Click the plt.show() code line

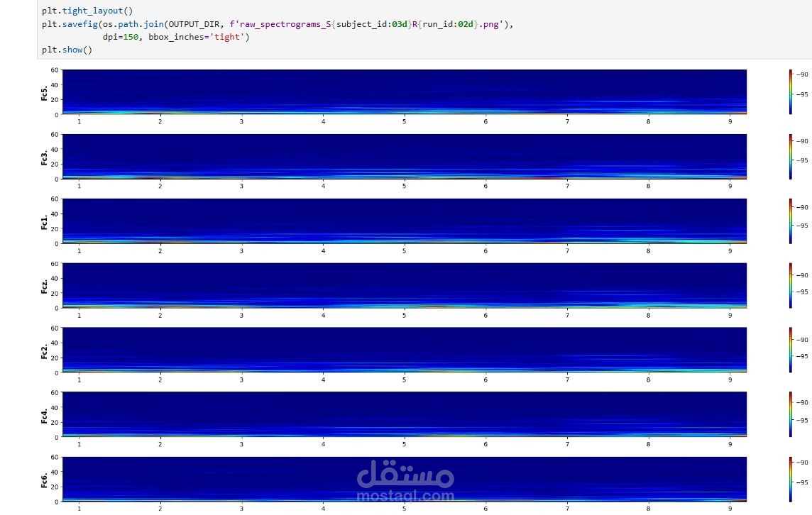67,50
